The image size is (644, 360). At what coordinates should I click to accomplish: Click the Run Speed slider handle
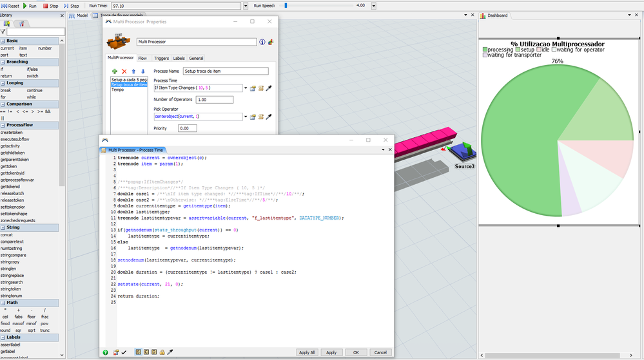click(286, 5)
